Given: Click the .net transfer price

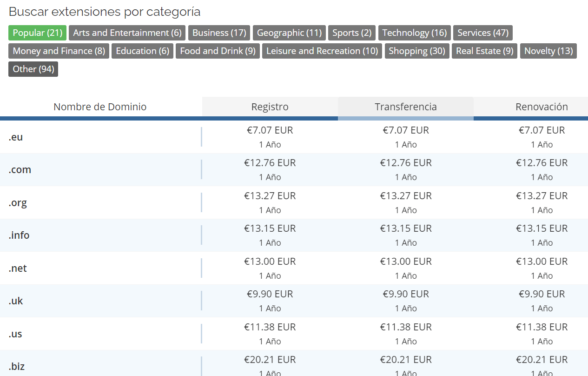Looking at the screenshot, I should coord(406,262).
